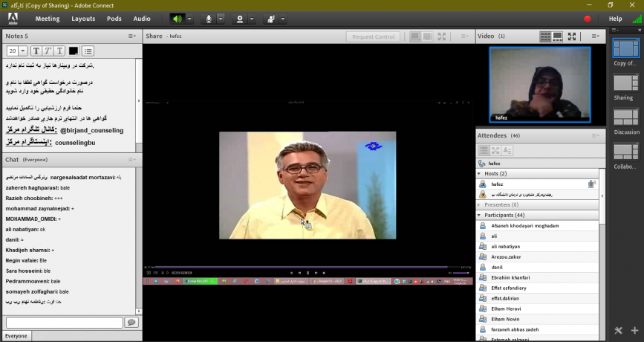Open the black text color swatch

73,51
